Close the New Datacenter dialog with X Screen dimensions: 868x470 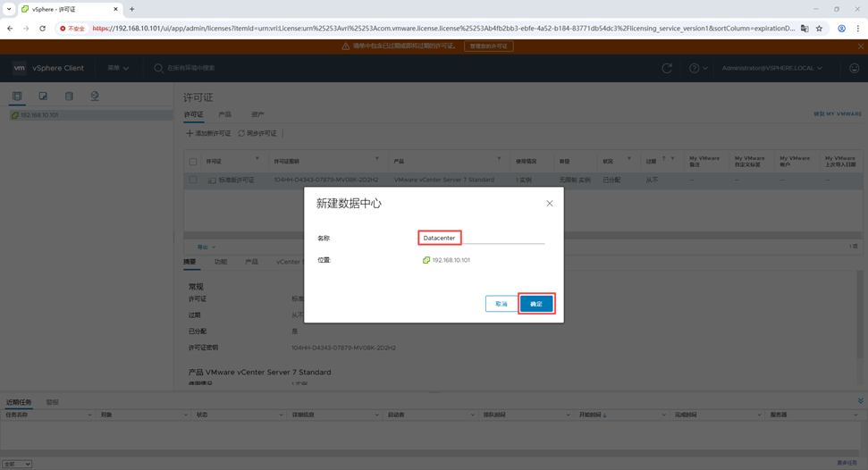tap(550, 204)
